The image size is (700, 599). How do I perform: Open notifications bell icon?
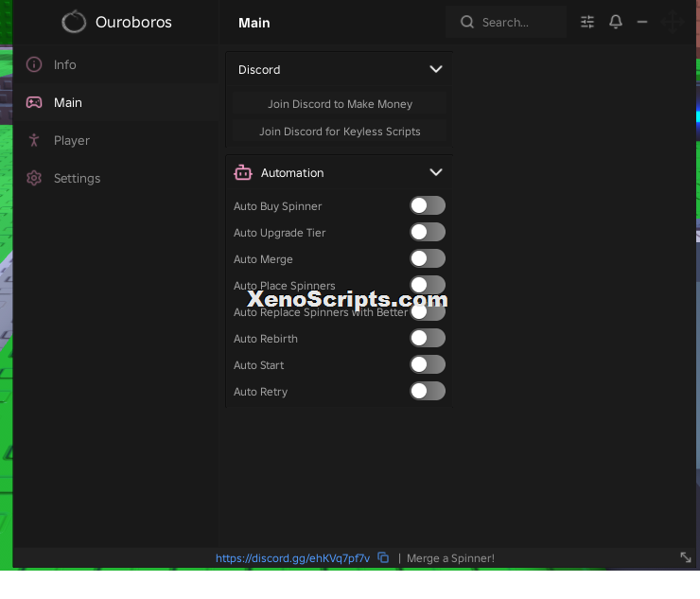click(616, 22)
